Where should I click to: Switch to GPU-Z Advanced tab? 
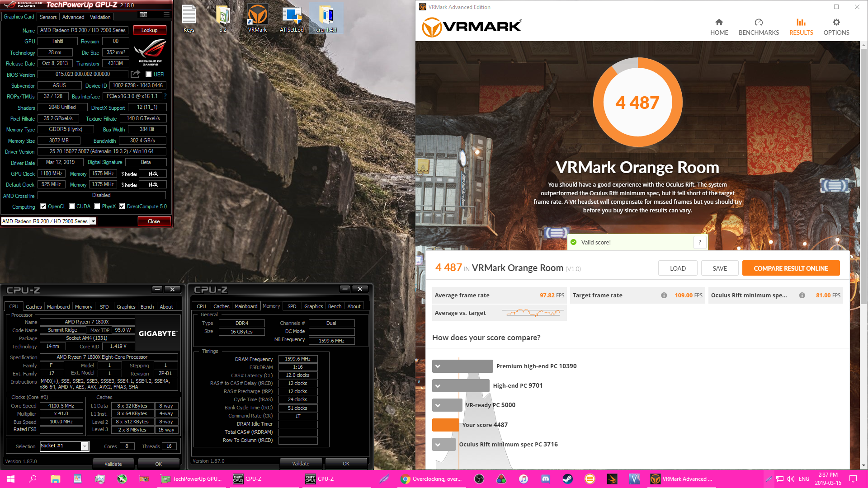73,17
